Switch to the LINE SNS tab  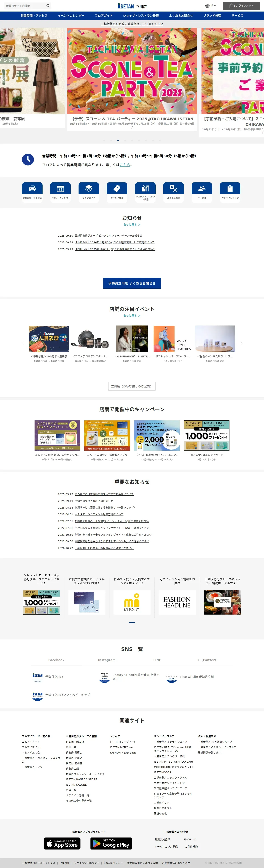click(157, 660)
